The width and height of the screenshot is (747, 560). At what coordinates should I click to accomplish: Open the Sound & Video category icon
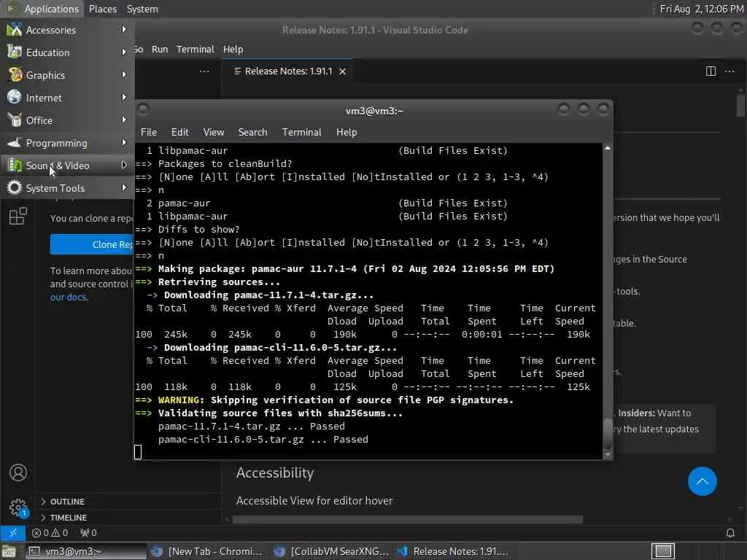15,166
